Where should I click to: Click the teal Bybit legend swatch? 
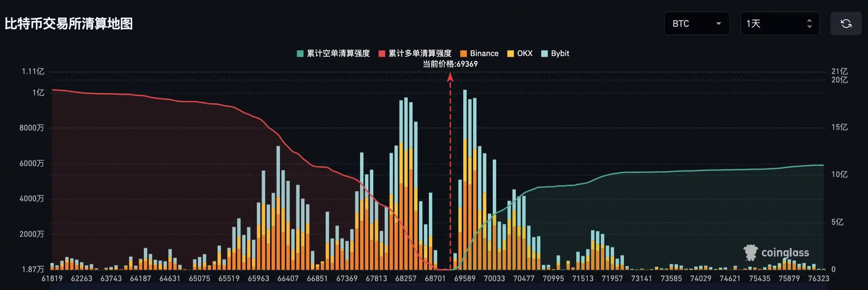pos(544,54)
